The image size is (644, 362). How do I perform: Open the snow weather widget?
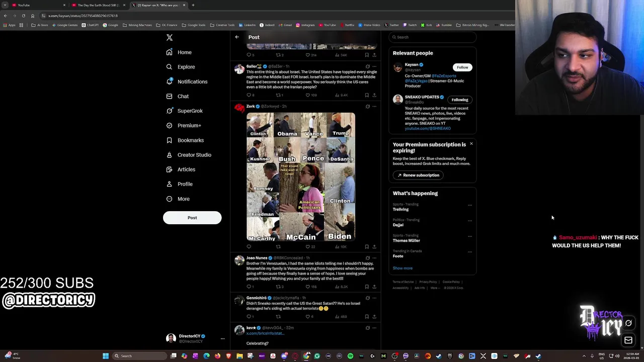pos(13,356)
